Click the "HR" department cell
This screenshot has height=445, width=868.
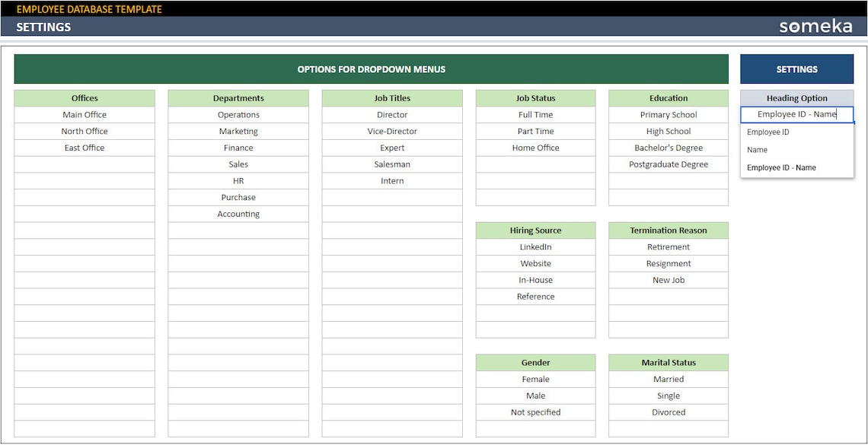click(x=238, y=180)
